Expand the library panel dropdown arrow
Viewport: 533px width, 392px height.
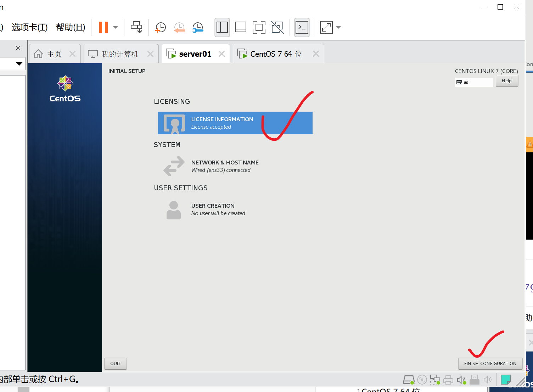click(x=19, y=64)
